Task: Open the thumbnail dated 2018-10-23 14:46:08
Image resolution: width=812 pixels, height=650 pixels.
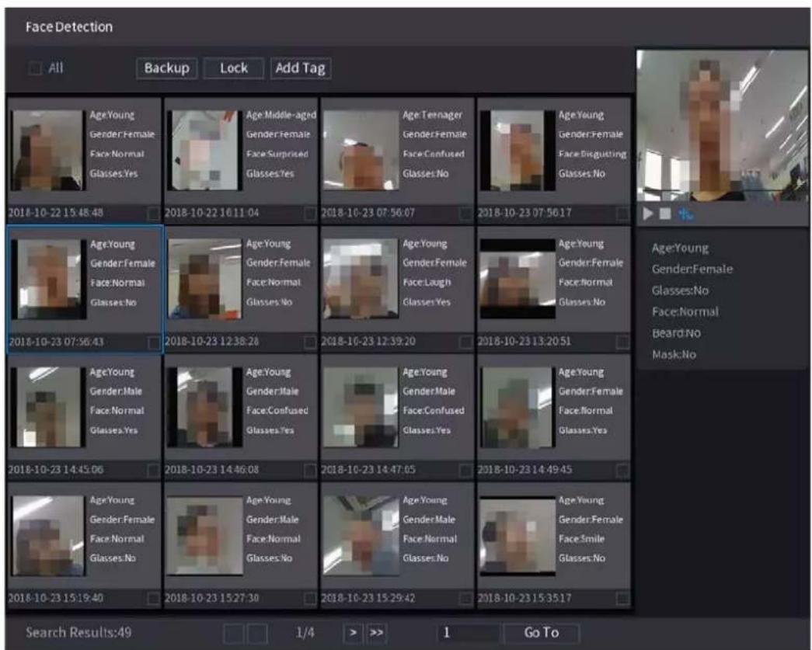Action: [x=204, y=407]
